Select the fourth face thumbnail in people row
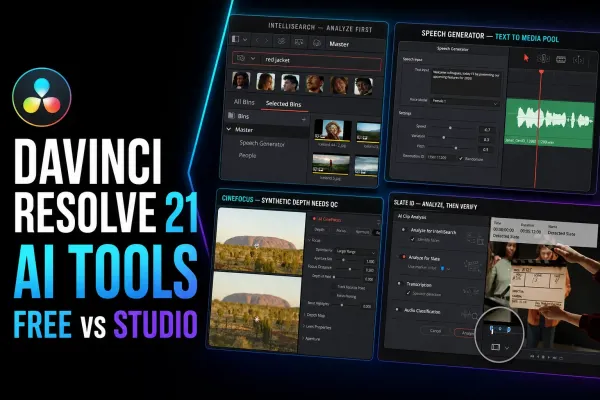This screenshot has width=600, height=400. (x=315, y=84)
